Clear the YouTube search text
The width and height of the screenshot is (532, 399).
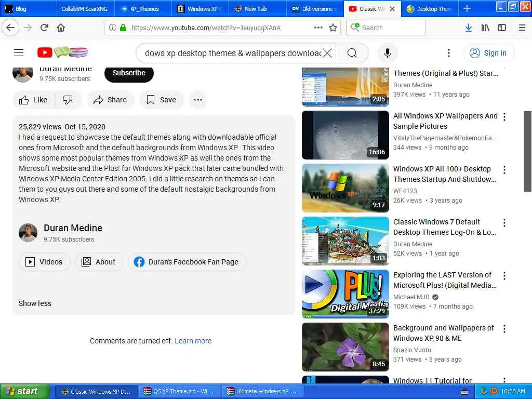[327, 53]
